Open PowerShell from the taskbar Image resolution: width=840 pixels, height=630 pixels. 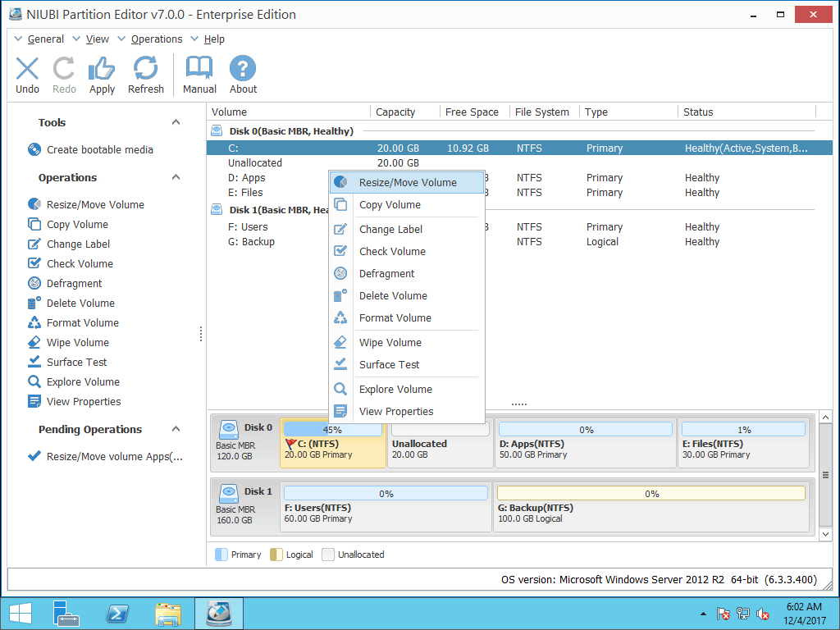coord(116,614)
